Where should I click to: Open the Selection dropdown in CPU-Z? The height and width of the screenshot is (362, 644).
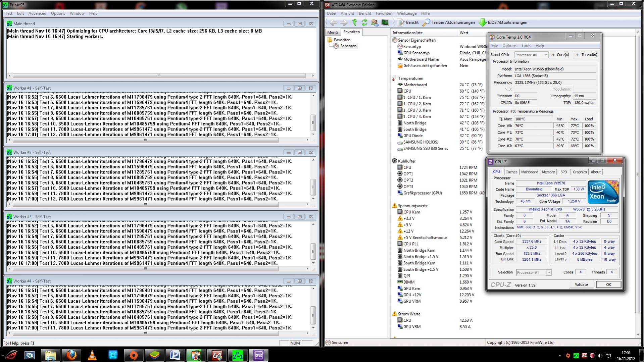coord(534,272)
